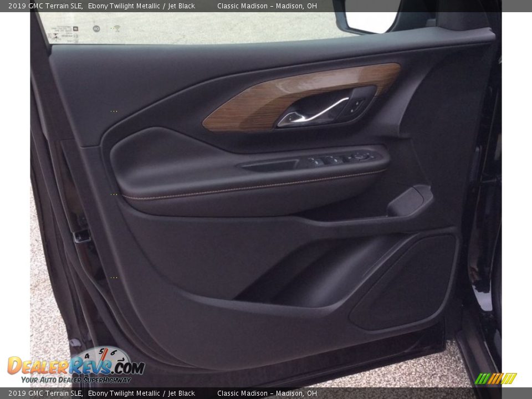Viewport: 532px width, 399px height.
Task: Expand the header title bar
Action: [x=266, y=6]
